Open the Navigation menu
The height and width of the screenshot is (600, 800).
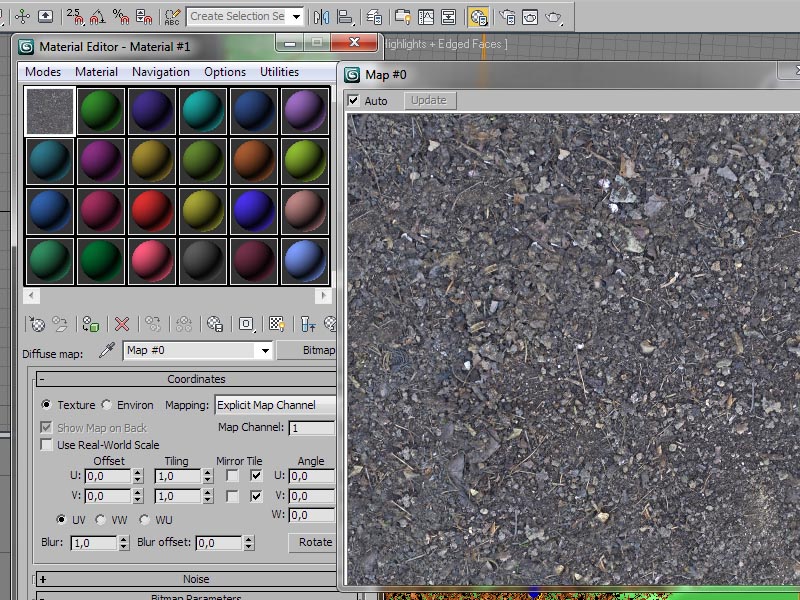[x=160, y=72]
